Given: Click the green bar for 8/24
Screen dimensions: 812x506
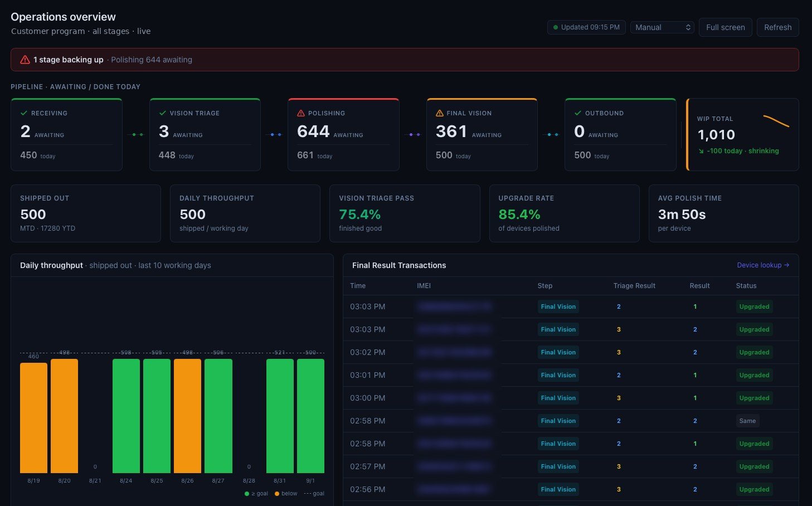Looking at the screenshot, I should (x=126, y=416).
